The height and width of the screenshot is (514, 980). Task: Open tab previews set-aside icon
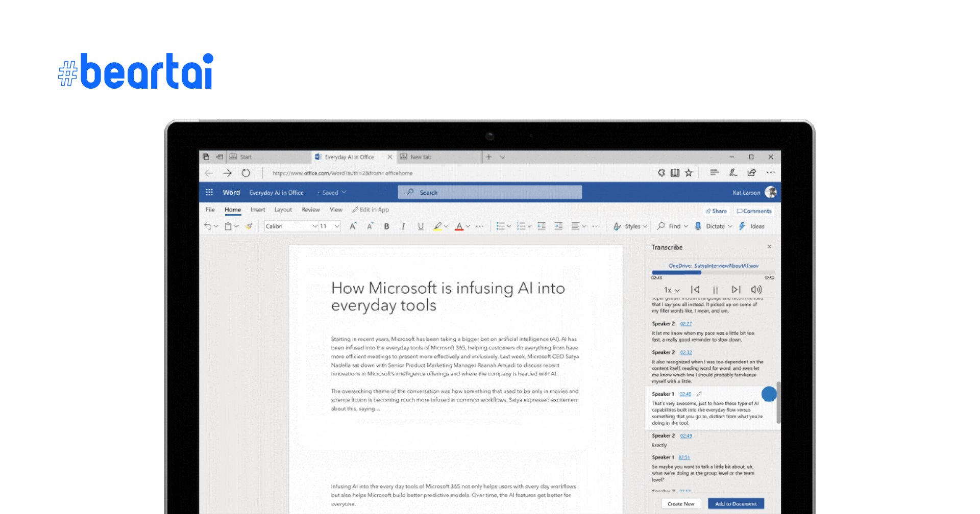(206, 157)
